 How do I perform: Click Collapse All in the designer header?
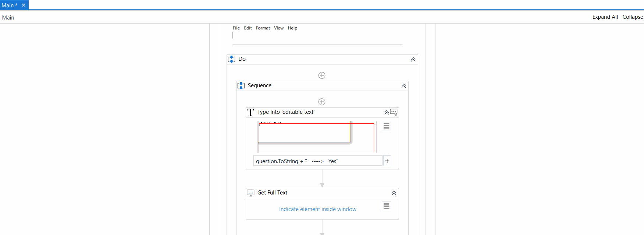coord(632,17)
